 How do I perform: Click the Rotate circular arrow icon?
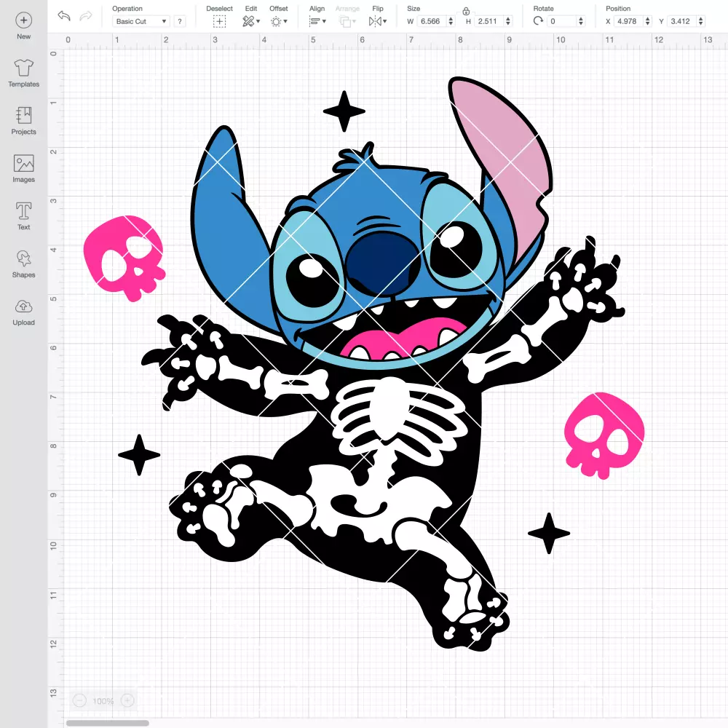click(538, 21)
